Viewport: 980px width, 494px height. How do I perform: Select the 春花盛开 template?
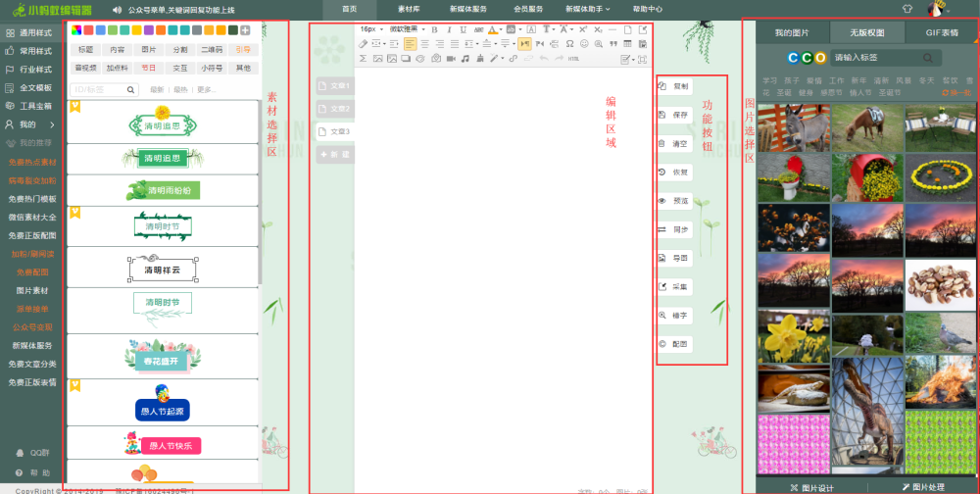163,356
